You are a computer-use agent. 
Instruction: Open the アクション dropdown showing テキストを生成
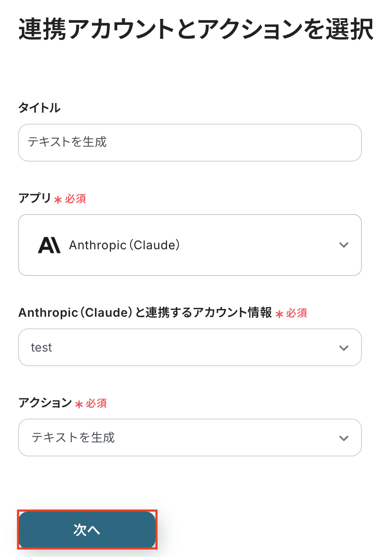click(190, 438)
